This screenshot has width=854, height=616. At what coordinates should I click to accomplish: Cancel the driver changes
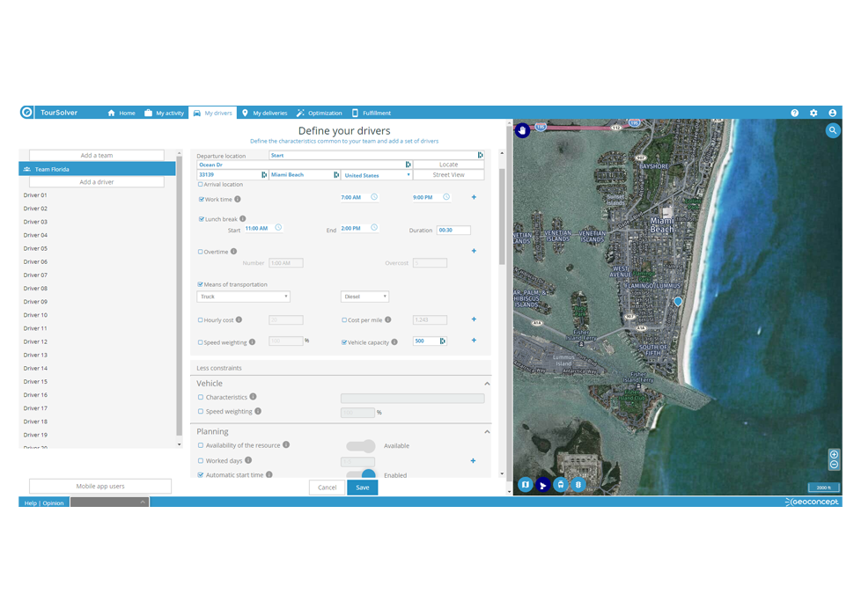(x=328, y=487)
